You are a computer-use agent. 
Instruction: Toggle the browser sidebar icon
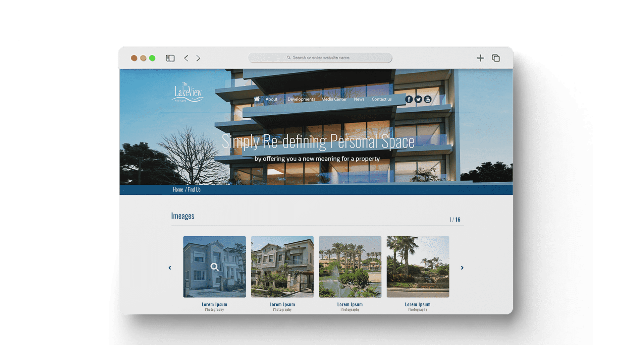[x=170, y=58]
